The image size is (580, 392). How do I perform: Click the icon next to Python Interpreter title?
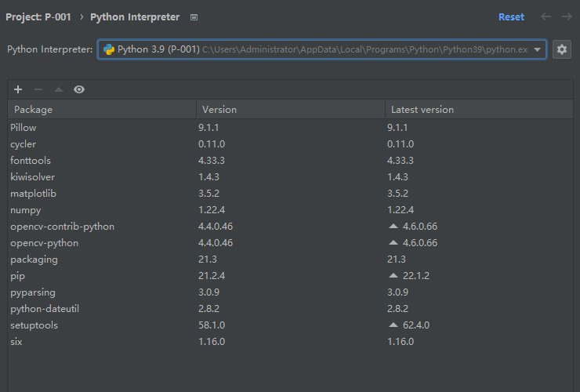tap(194, 17)
